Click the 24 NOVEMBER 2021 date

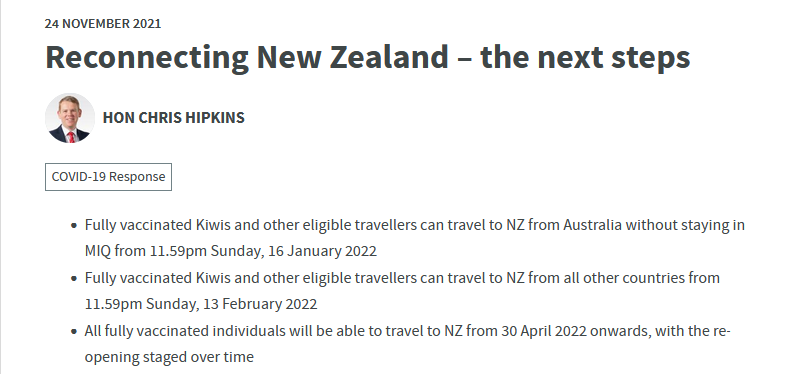(x=103, y=24)
